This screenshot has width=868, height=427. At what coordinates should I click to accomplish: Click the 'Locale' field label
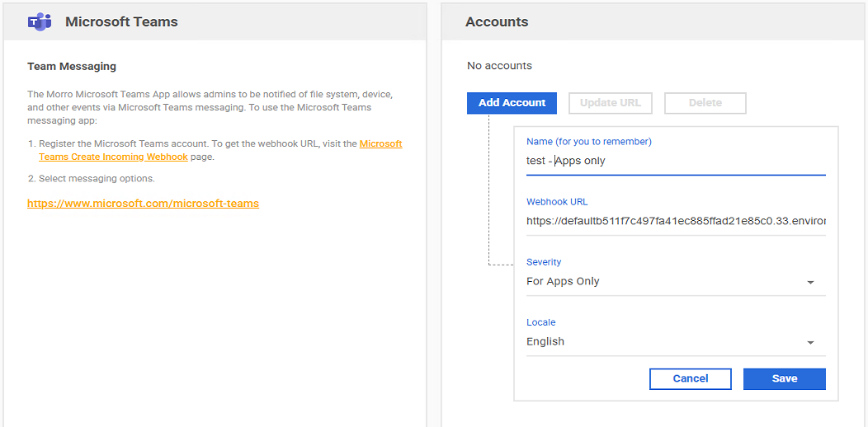click(540, 322)
